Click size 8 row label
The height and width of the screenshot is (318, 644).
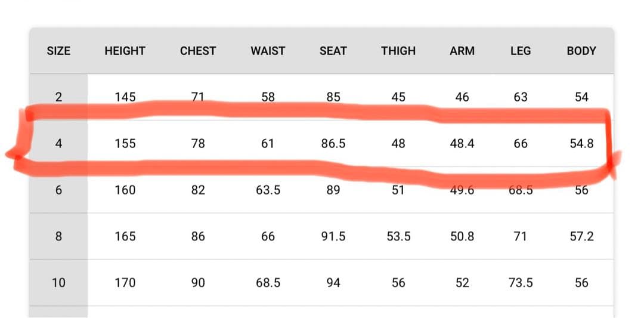click(58, 236)
